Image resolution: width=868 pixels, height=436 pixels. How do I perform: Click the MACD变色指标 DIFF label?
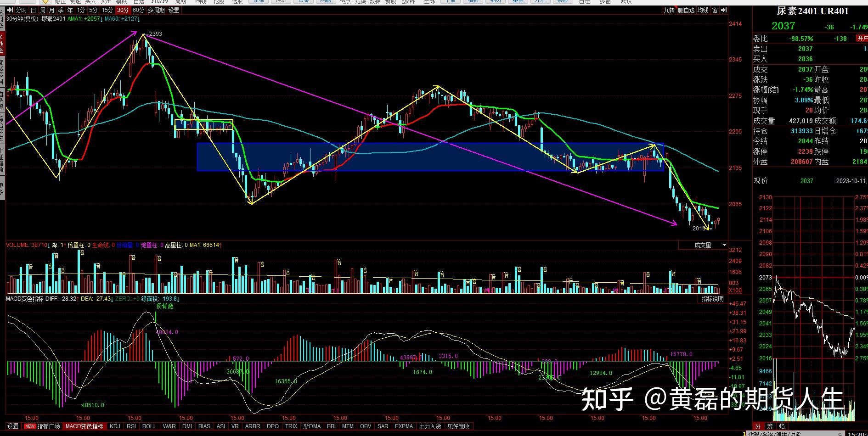click(x=41, y=299)
